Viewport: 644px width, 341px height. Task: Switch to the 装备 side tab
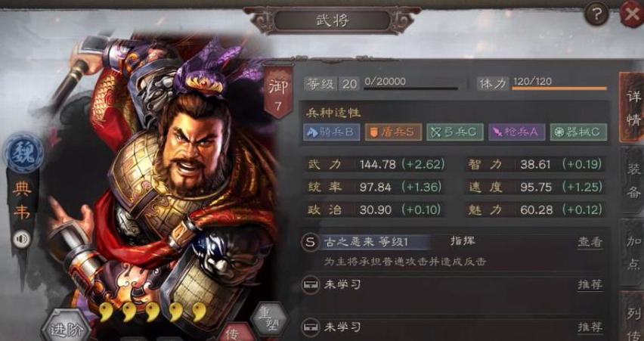(633, 181)
